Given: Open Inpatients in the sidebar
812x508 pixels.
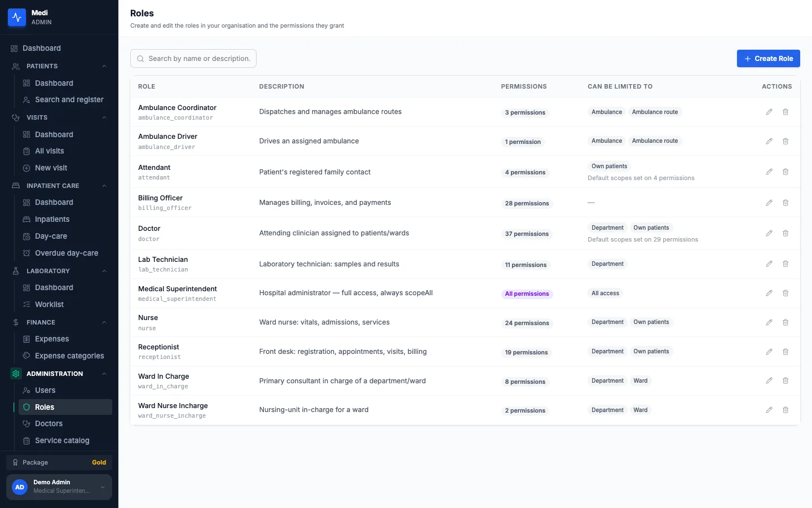Looking at the screenshot, I should coord(65,219).
